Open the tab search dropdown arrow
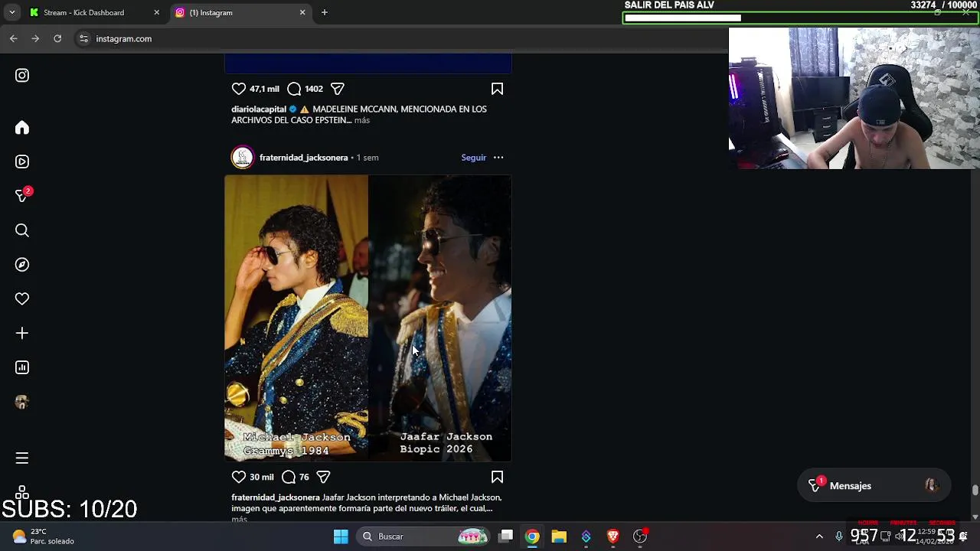The width and height of the screenshot is (980, 551). click(11, 12)
